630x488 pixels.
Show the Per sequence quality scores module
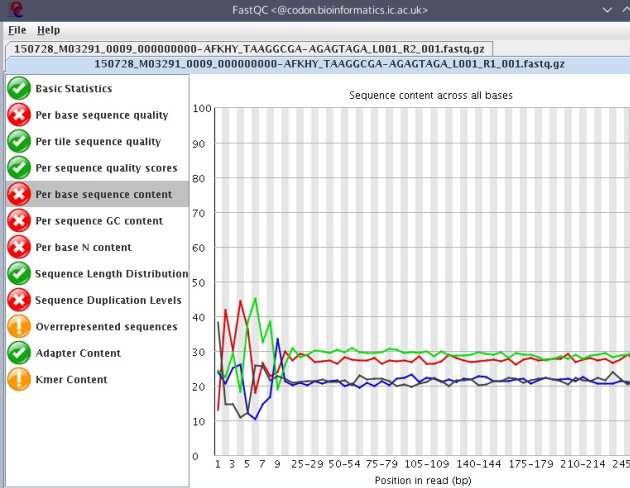click(106, 168)
